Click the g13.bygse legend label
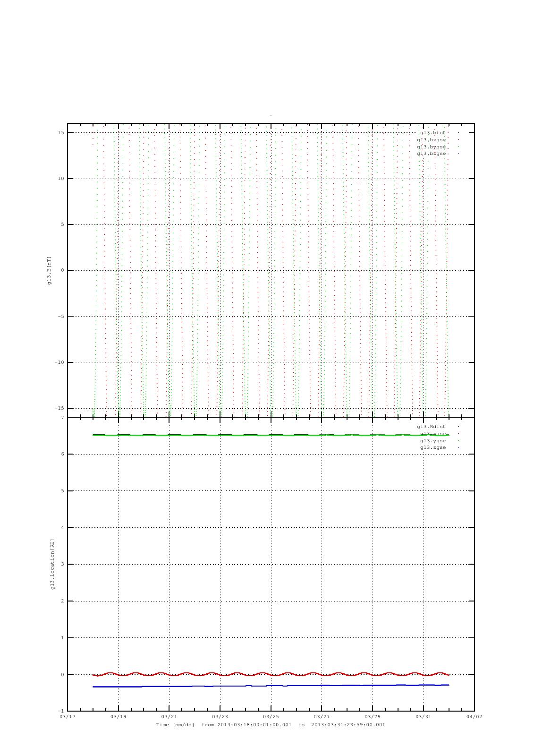This screenshot has height=756, width=534. (431, 147)
